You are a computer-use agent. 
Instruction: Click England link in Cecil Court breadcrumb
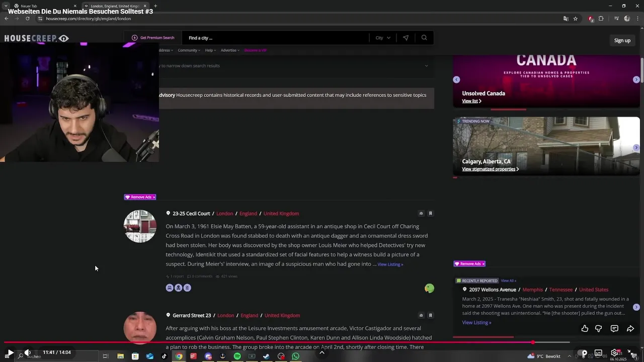coord(248,214)
